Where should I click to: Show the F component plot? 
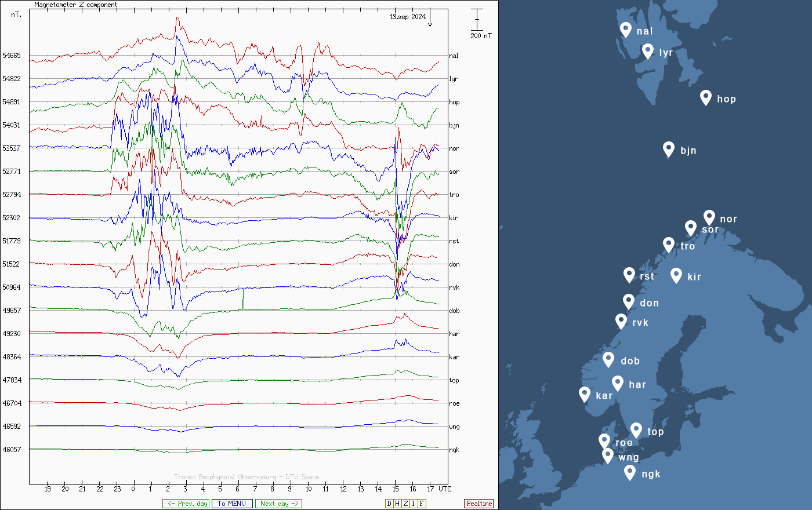422,504
